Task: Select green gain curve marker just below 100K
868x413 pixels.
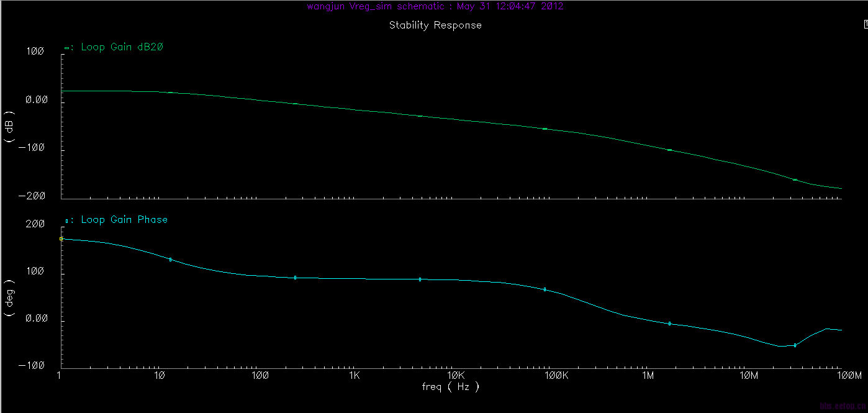Action: pos(545,129)
